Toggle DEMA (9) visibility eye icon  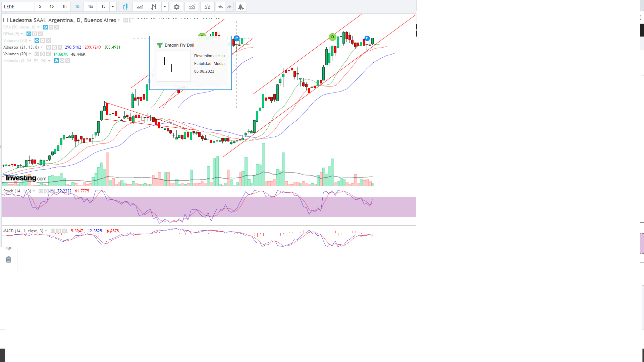pyautogui.click(x=29, y=34)
